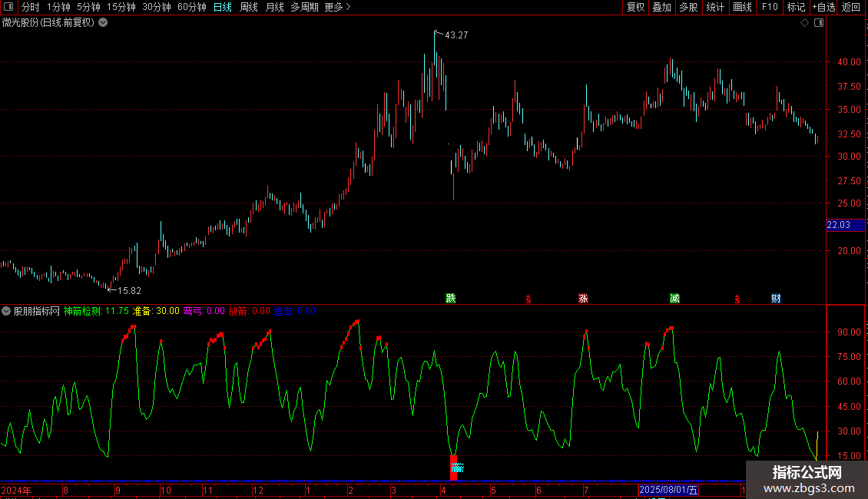Click the 15.82 low price label
This screenshot has height=499, width=868.
pos(130,290)
